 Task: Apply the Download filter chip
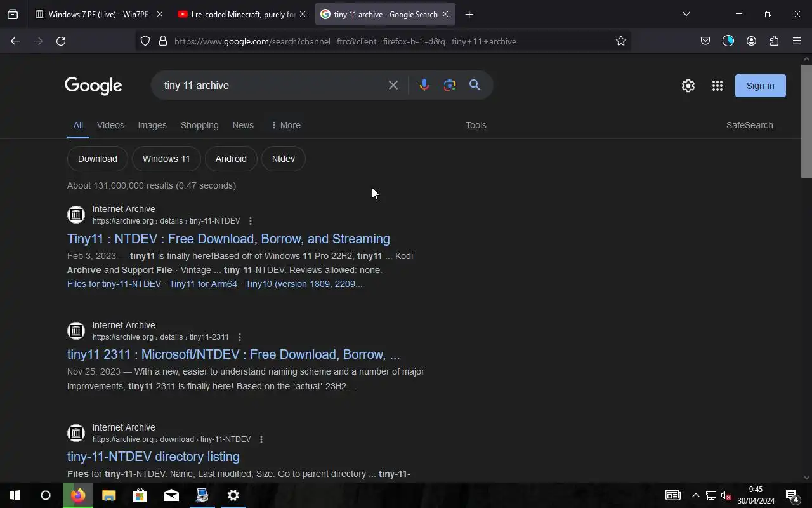tap(98, 159)
